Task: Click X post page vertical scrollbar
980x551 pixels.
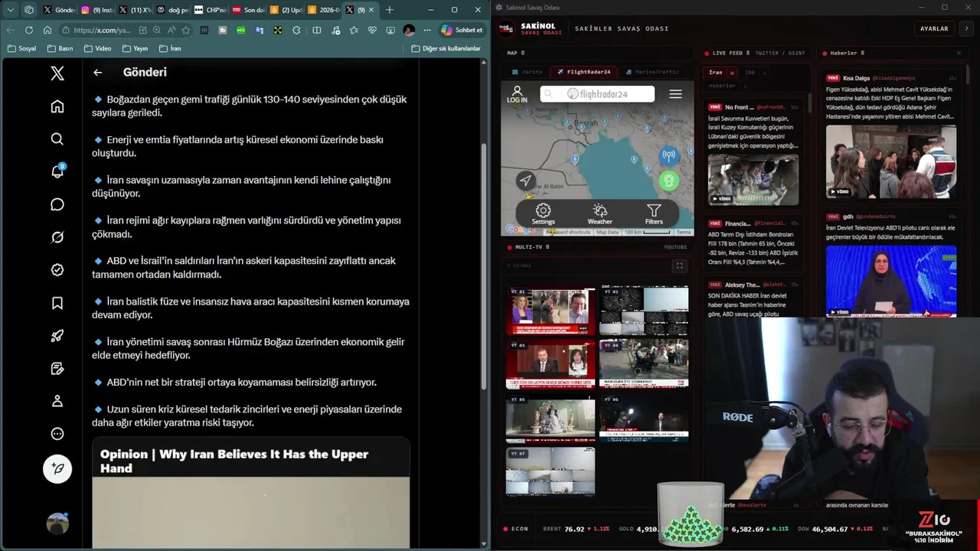Action: 485,268
